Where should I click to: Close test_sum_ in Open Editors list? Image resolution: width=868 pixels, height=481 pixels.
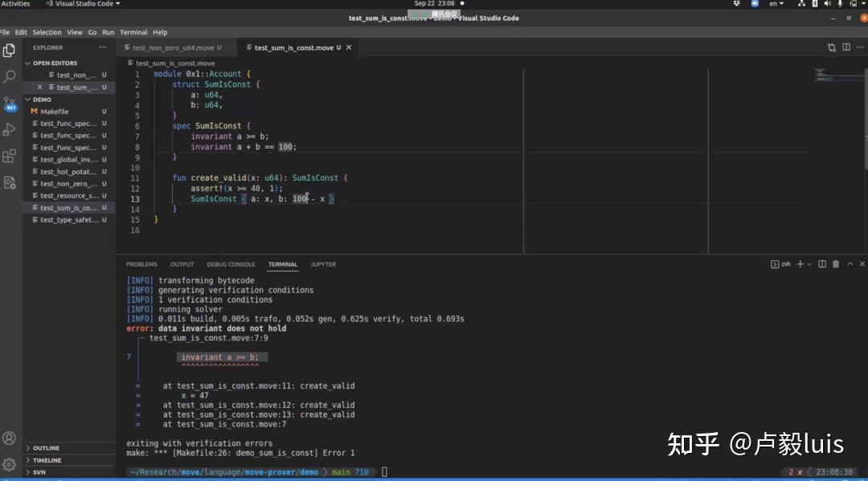39,88
